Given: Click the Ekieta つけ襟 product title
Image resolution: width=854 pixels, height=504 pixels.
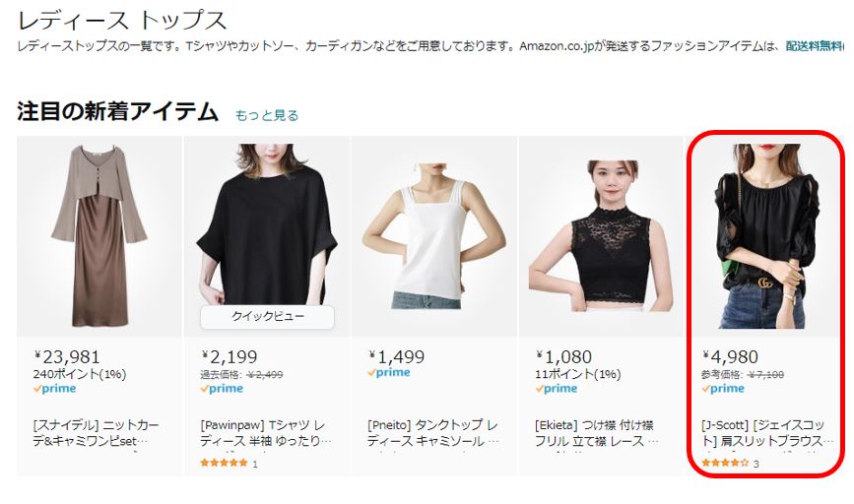Looking at the screenshot, I should point(597,433).
